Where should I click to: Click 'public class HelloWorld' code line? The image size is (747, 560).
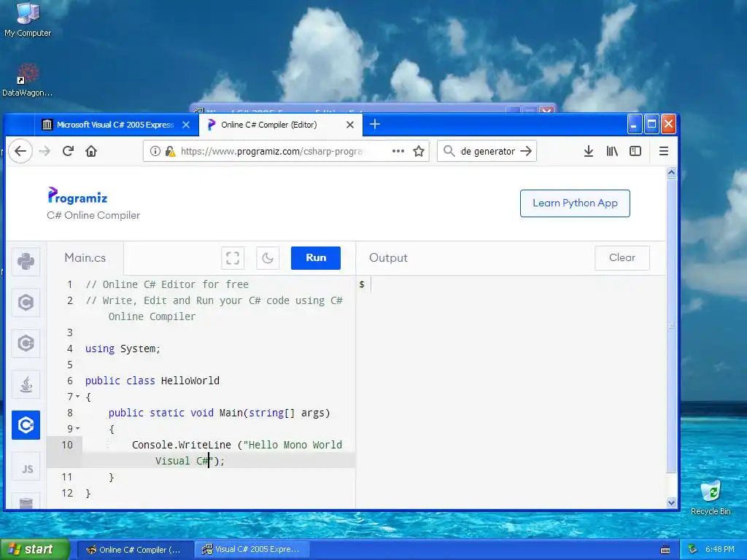tap(152, 381)
